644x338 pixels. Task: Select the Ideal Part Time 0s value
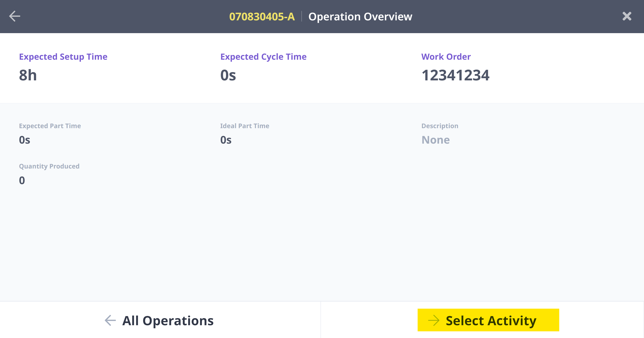point(226,140)
